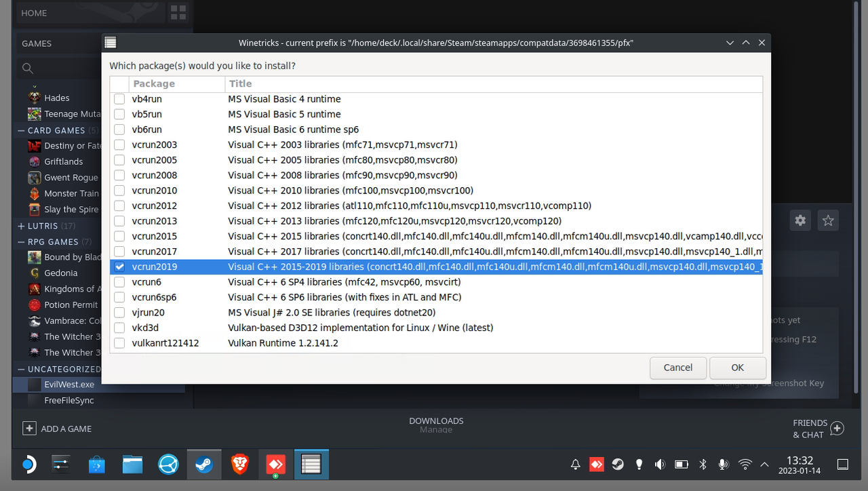
Task: Click ADD A GAME in Steam
Action: click(x=58, y=429)
